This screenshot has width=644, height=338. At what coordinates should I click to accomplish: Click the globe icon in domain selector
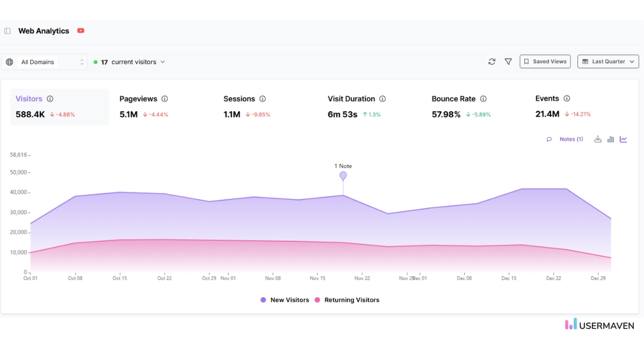[9, 62]
